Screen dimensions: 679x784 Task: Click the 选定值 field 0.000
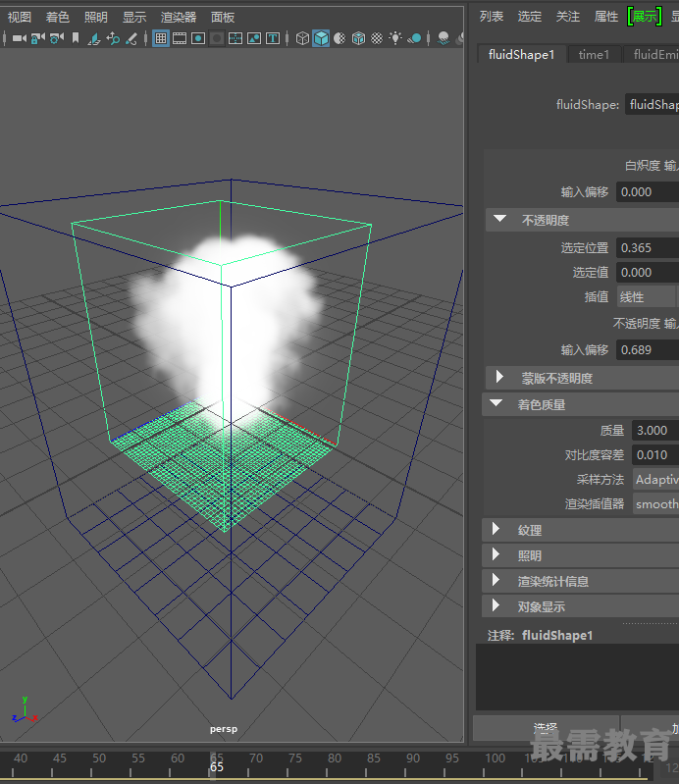648,273
